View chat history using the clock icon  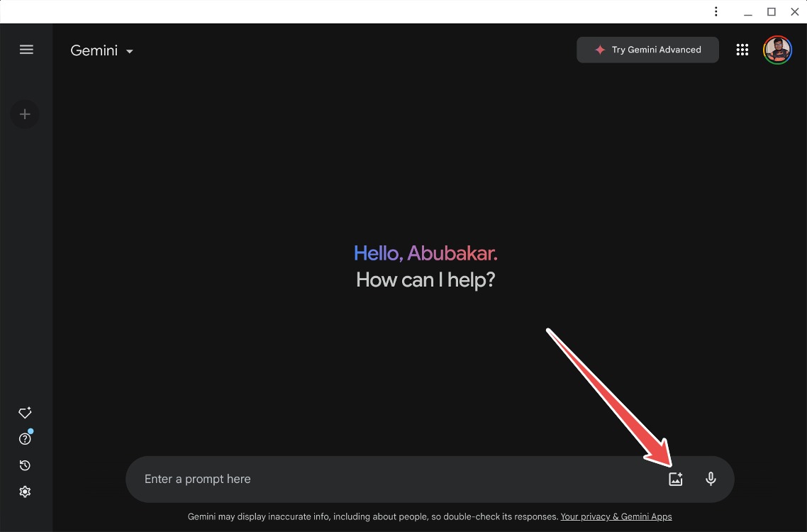point(25,465)
